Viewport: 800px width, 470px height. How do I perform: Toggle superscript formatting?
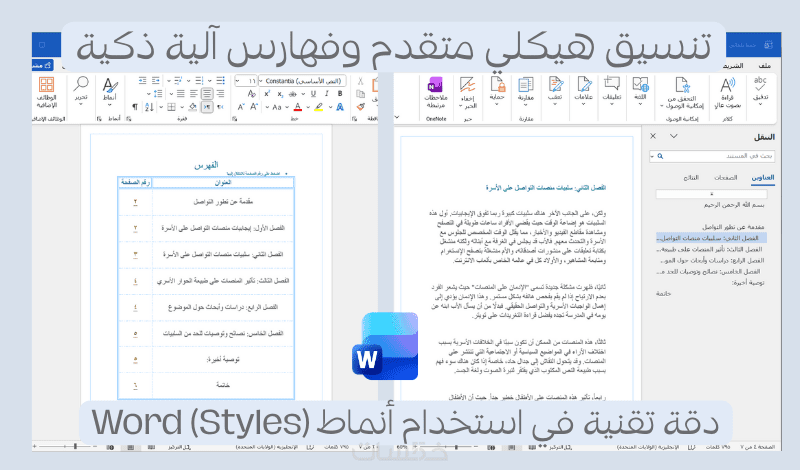tap(267, 94)
